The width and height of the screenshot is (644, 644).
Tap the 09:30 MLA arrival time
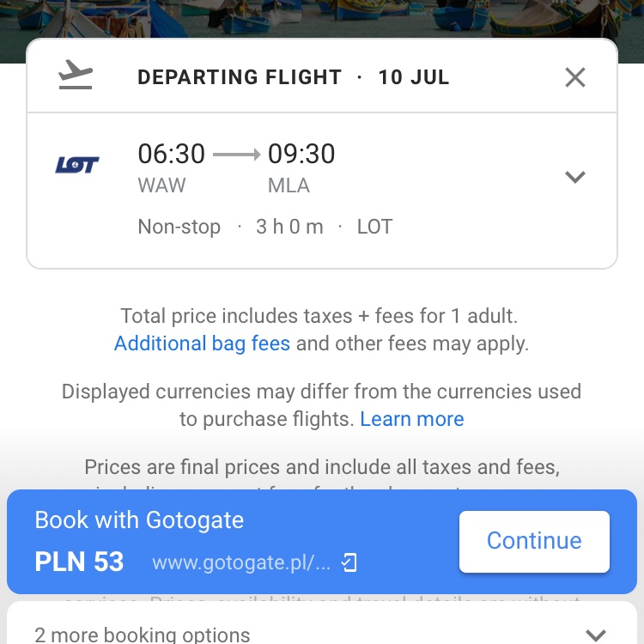coord(301,168)
